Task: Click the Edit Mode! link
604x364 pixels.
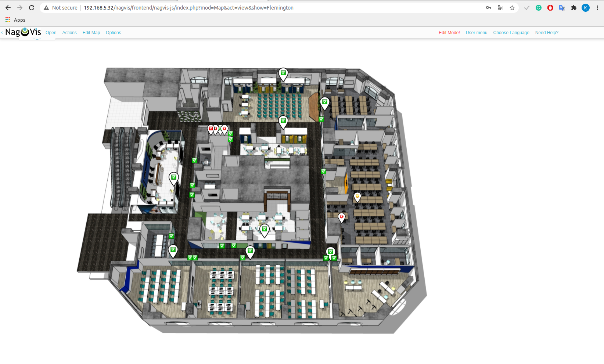Action: [449, 33]
